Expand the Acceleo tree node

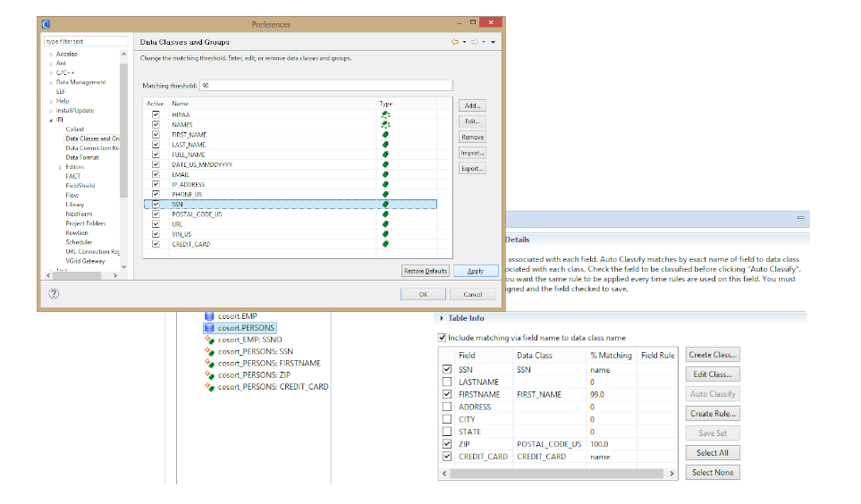point(51,55)
